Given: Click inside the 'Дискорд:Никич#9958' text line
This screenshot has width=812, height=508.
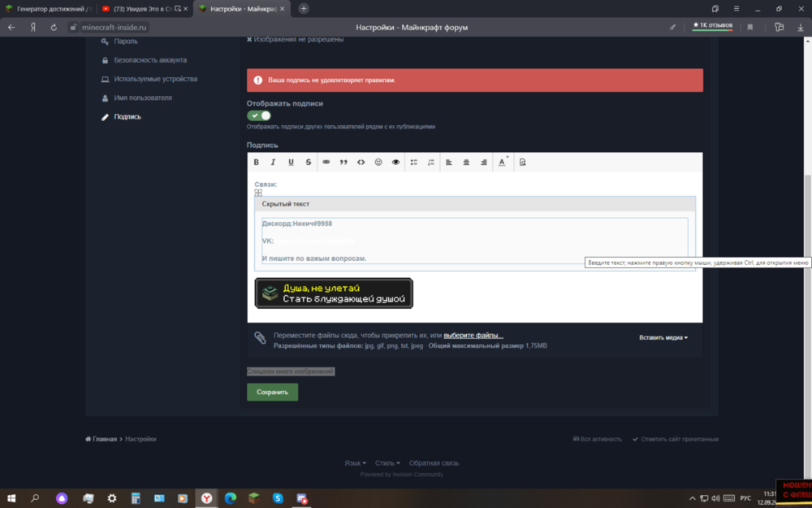Looking at the screenshot, I should coord(297,224).
